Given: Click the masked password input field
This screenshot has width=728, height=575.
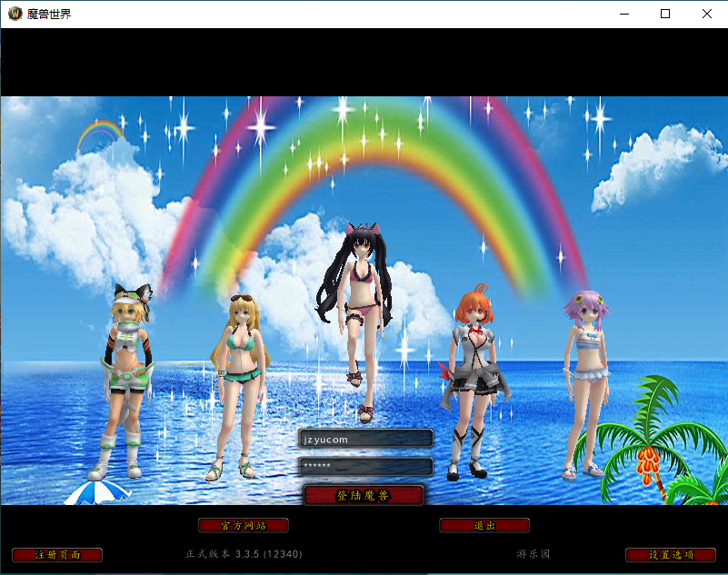Looking at the screenshot, I should coord(365,466).
